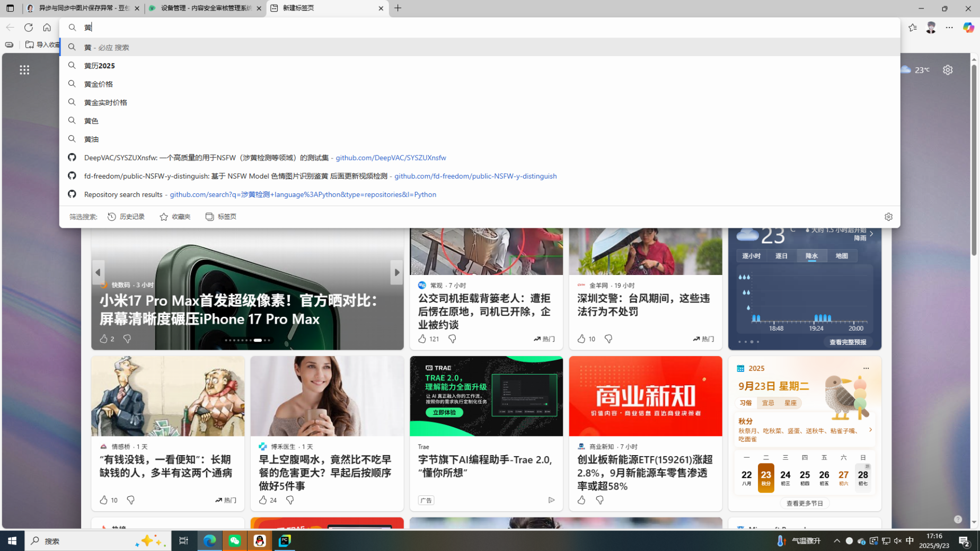Click the Home icon in toolbar
The width and height of the screenshot is (980, 551).
pyautogui.click(x=47, y=28)
